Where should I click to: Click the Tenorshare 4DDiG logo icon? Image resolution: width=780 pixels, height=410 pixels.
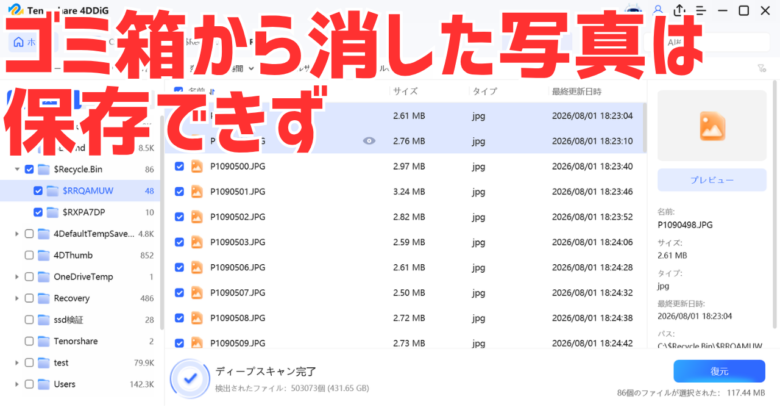tap(16, 10)
